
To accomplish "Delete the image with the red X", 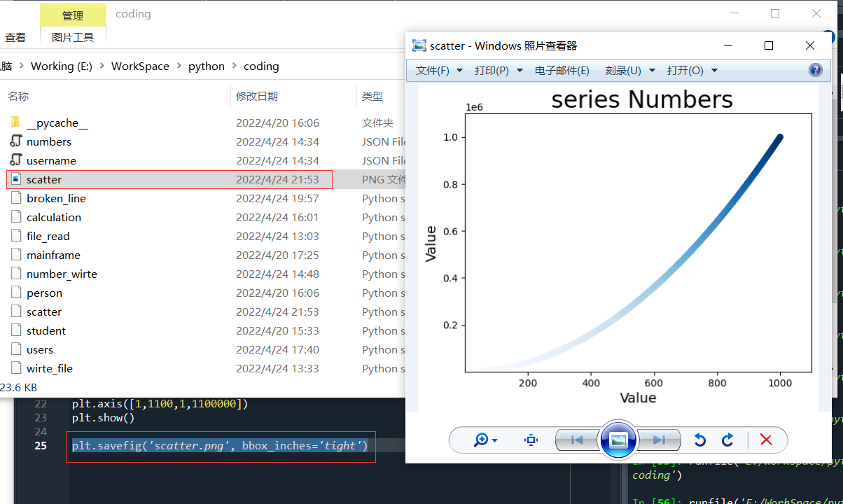I will pyautogui.click(x=766, y=440).
